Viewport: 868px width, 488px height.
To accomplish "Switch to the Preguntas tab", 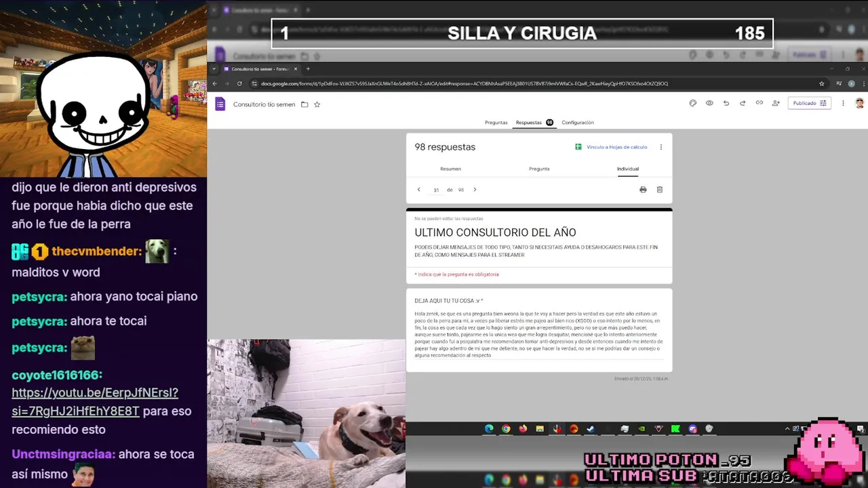I will [x=496, y=123].
